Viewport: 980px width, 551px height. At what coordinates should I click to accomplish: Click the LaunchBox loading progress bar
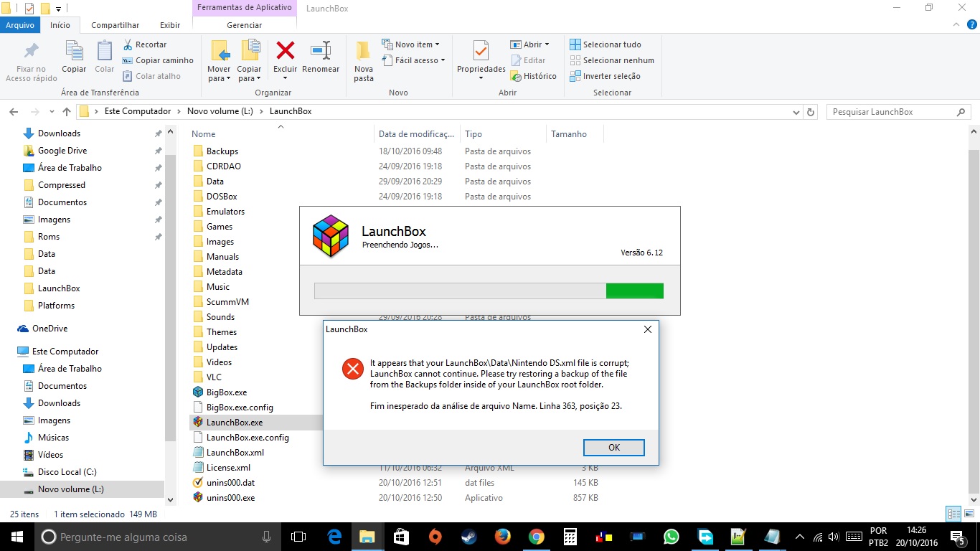pos(489,291)
